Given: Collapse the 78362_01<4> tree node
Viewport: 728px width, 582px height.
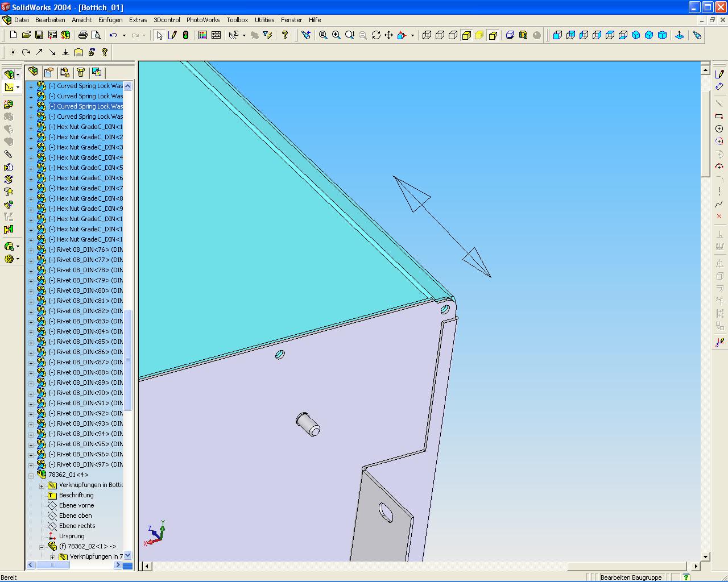Looking at the screenshot, I should click(31, 475).
